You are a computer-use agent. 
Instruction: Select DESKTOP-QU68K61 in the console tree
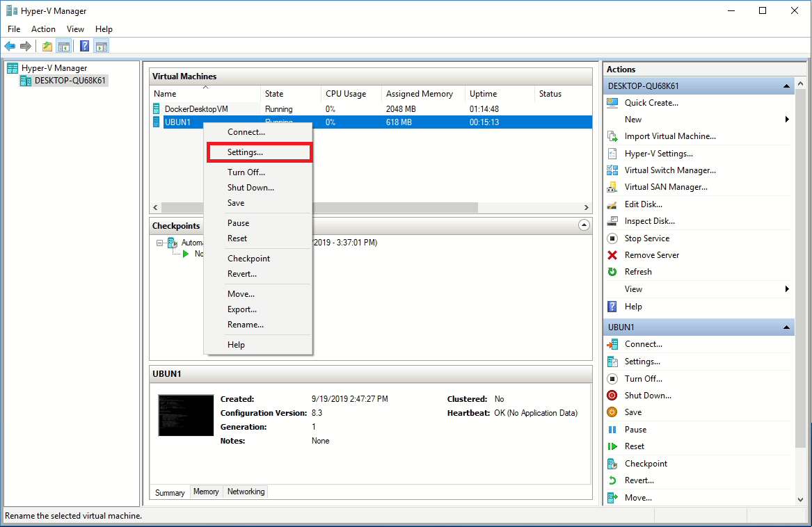(x=70, y=80)
